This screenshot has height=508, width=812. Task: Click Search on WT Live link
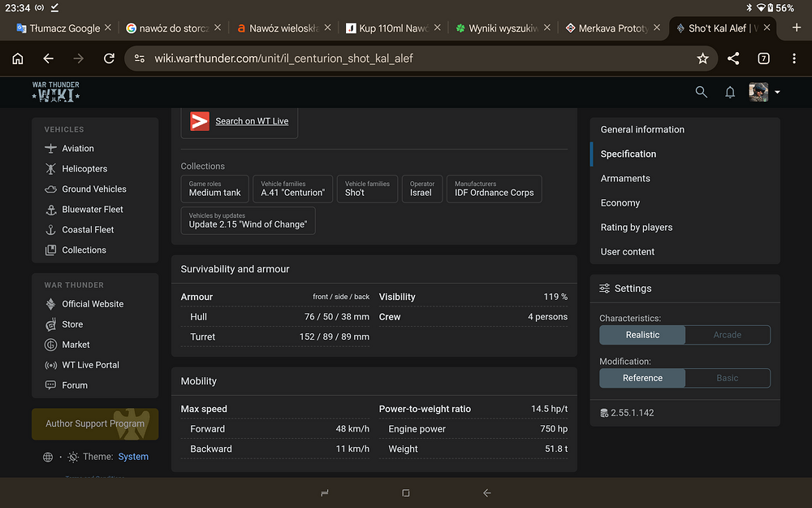252,121
